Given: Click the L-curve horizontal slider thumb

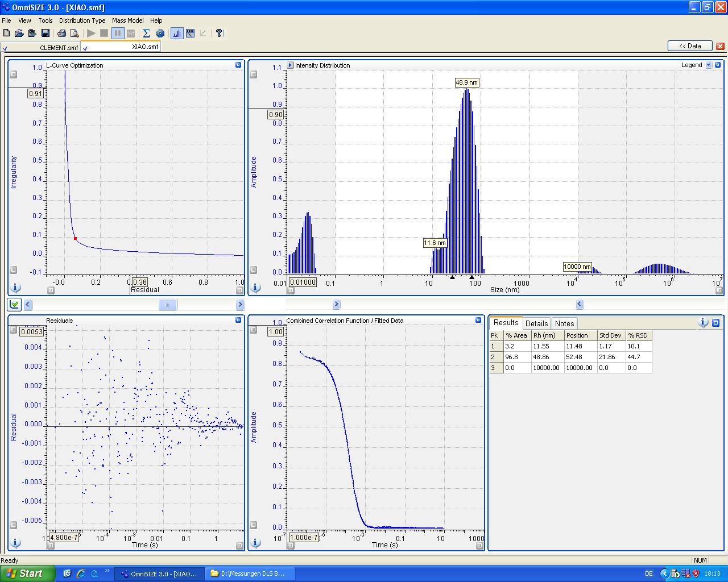Looking at the screenshot, I should click(x=168, y=305).
